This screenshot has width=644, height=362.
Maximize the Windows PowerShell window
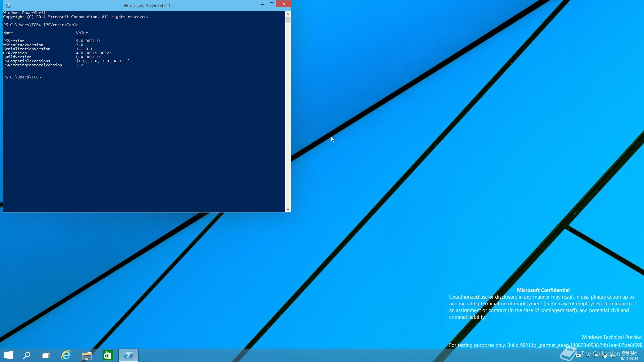[x=272, y=4]
